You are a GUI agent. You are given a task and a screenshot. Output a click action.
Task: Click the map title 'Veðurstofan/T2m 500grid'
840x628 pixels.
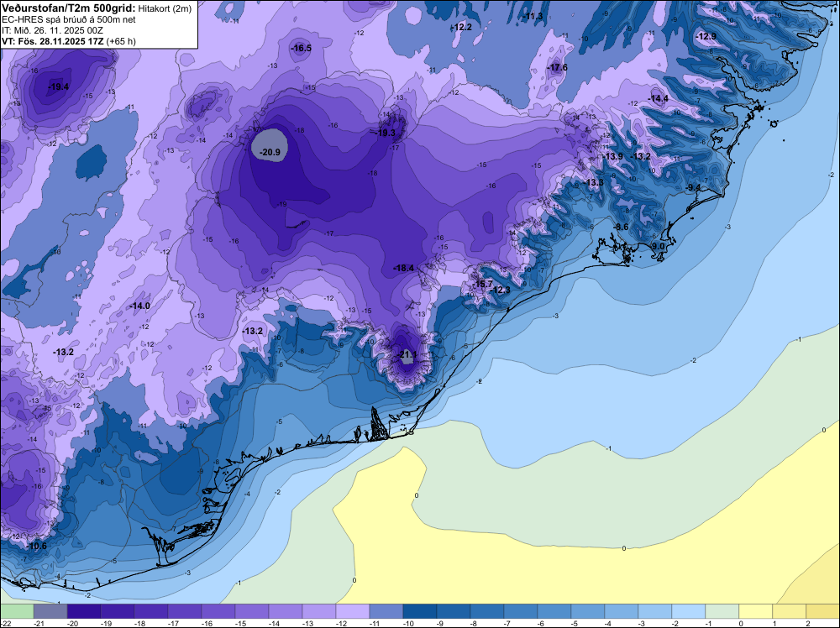coord(67,8)
